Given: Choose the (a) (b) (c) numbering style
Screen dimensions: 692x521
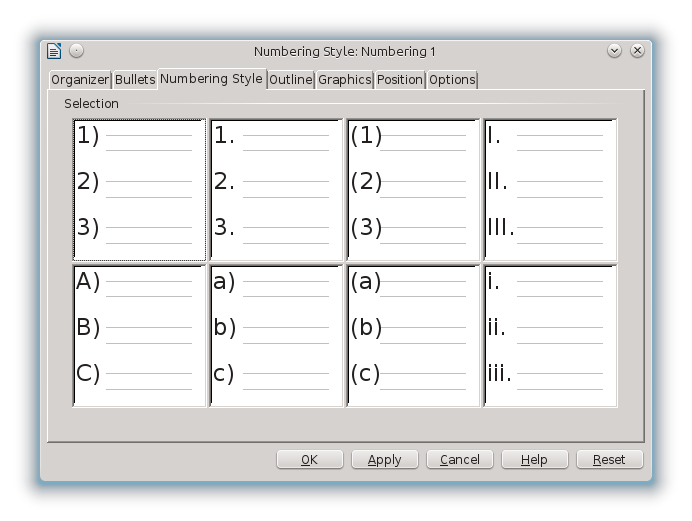Looking at the screenshot, I should tap(414, 336).
